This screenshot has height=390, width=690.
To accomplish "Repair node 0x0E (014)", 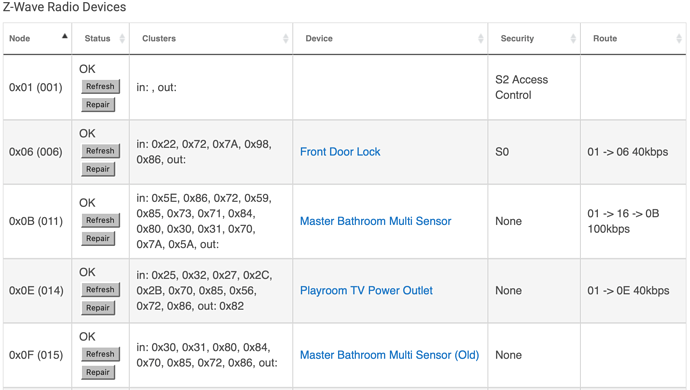I will (x=98, y=308).
